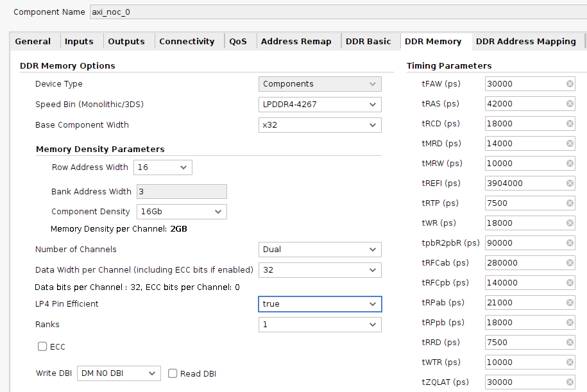Screen dimensions: 587x392
Task: Switch to the QoS tab
Action: (238, 41)
